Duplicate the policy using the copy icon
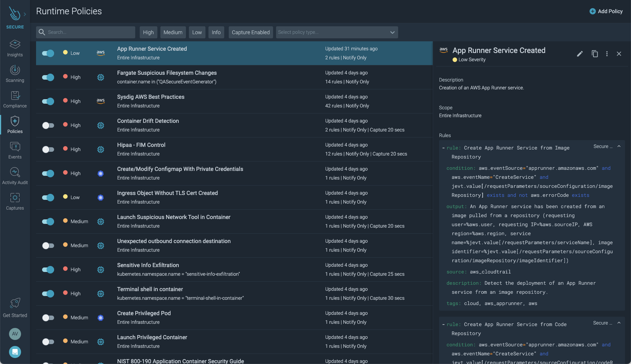The image size is (631, 364). point(595,54)
